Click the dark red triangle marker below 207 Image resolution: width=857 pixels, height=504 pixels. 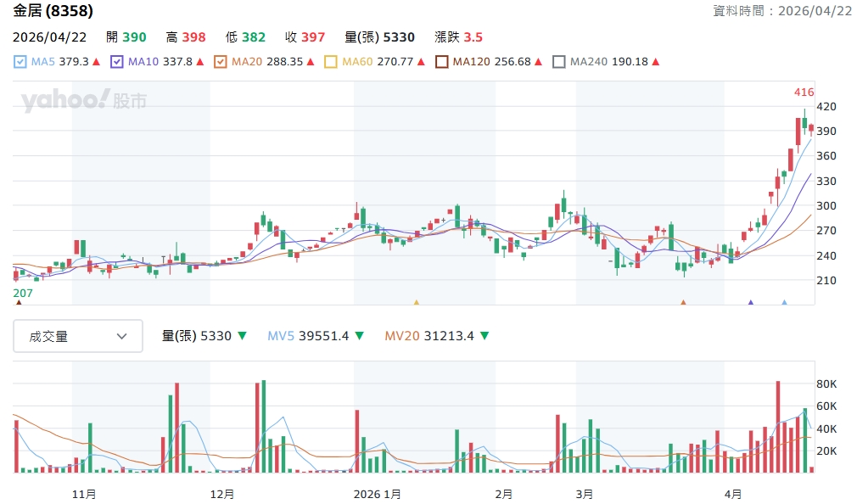point(19,302)
